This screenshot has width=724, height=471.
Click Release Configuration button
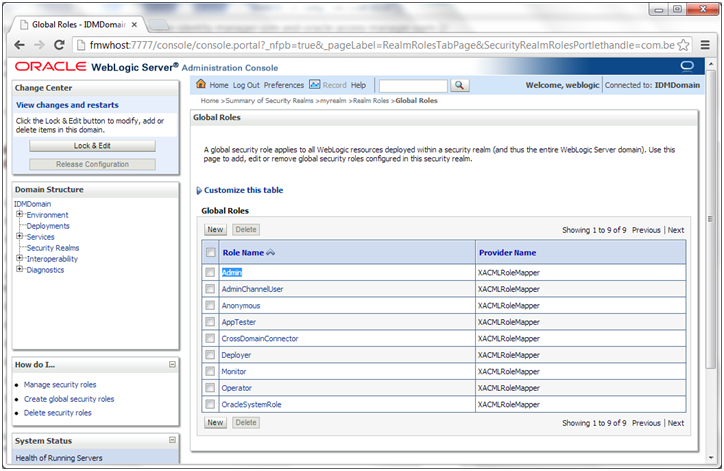pos(92,164)
